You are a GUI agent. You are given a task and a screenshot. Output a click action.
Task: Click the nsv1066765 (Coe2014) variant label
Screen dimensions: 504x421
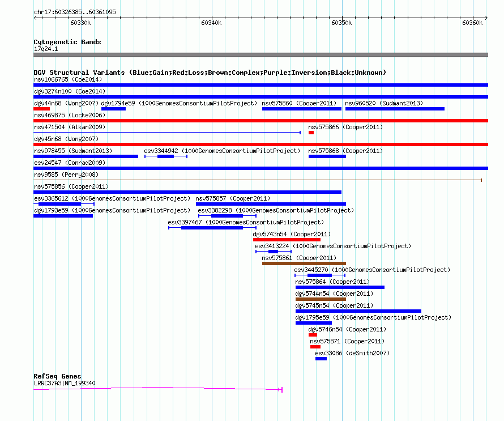[68, 79]
